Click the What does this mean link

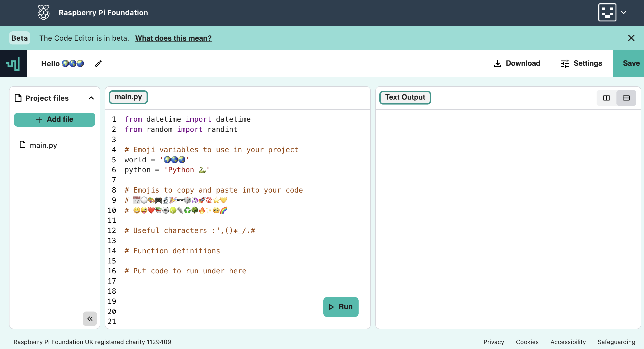pyautogui.click(x=174, y=38)
